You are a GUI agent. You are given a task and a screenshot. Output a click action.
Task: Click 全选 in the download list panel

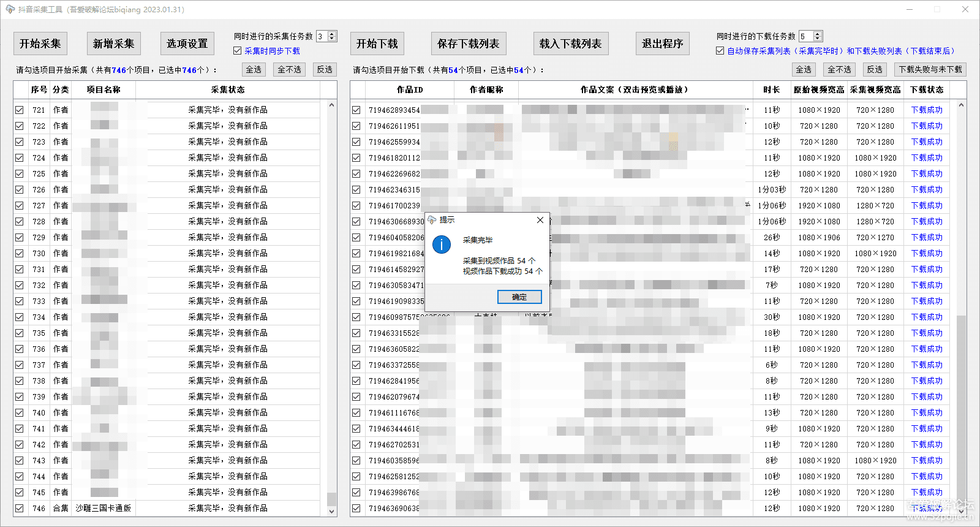click(804, 69)
